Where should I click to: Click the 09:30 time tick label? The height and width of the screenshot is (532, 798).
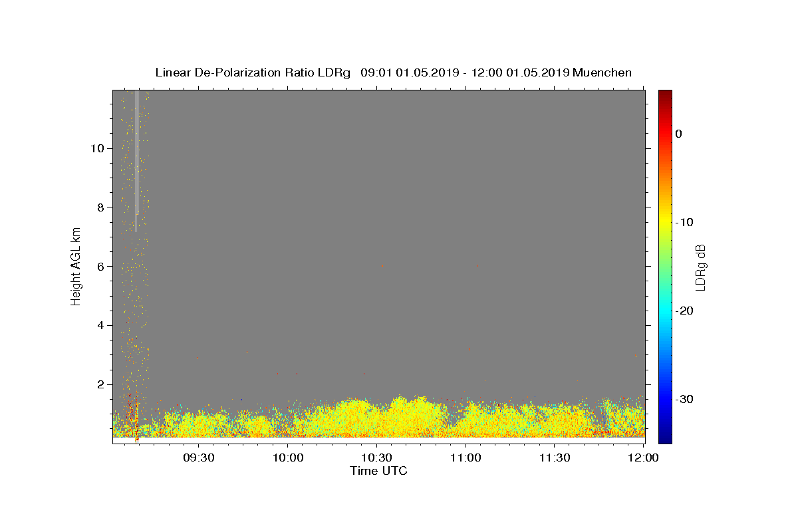tap(198, 458)
